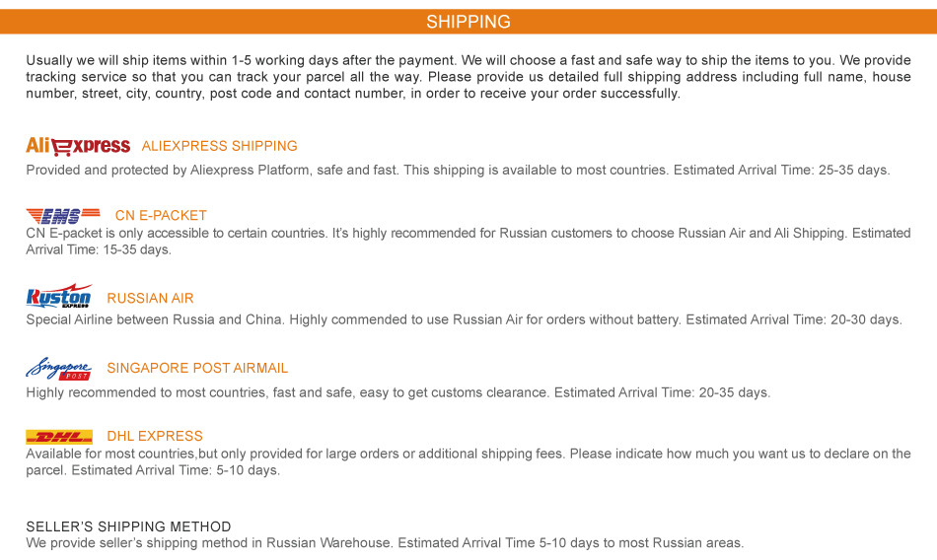Click the SELLER'S SHIPPING METHOD heading
Screen dimensions: 937x560
(128, 527)
